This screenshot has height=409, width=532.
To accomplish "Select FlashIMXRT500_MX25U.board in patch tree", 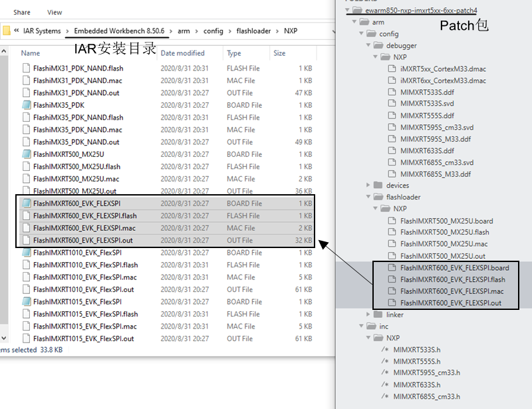I will point(446,221).
